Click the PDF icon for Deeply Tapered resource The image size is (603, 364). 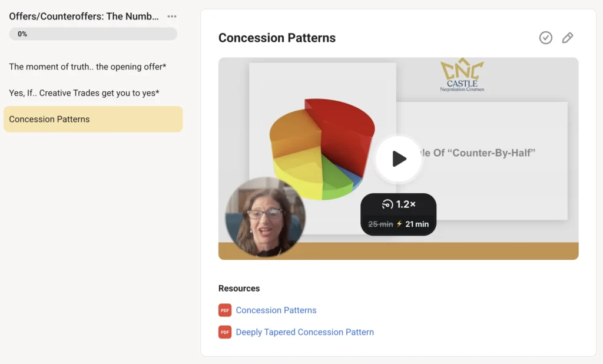(x=225, y=332)
